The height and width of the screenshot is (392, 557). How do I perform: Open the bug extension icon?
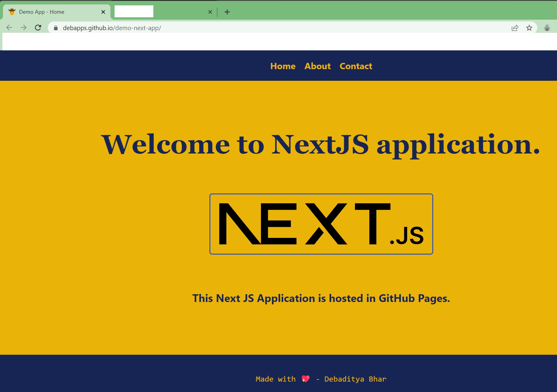pos(547,28)
